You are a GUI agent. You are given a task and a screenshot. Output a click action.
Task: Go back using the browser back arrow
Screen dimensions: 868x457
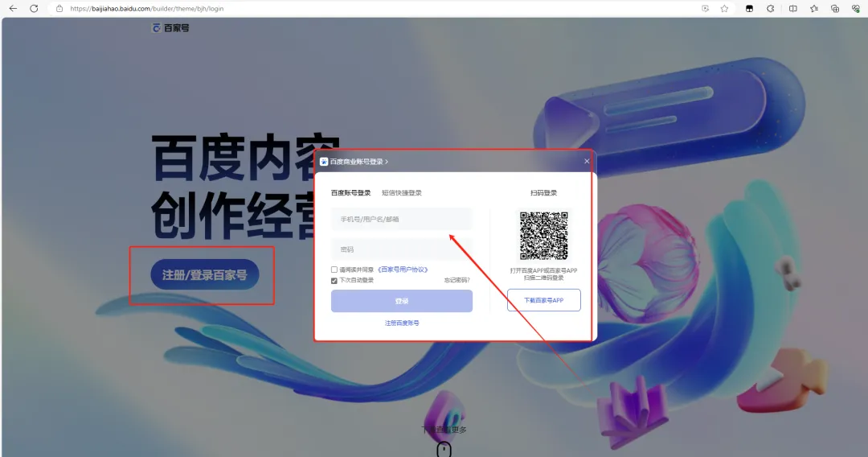click(x=13, y=8)
